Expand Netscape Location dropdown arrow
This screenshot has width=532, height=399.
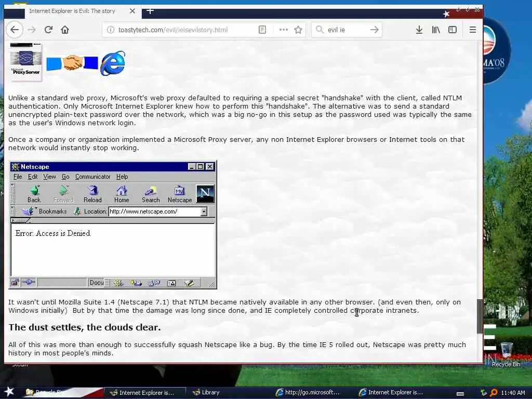point(204,212)
